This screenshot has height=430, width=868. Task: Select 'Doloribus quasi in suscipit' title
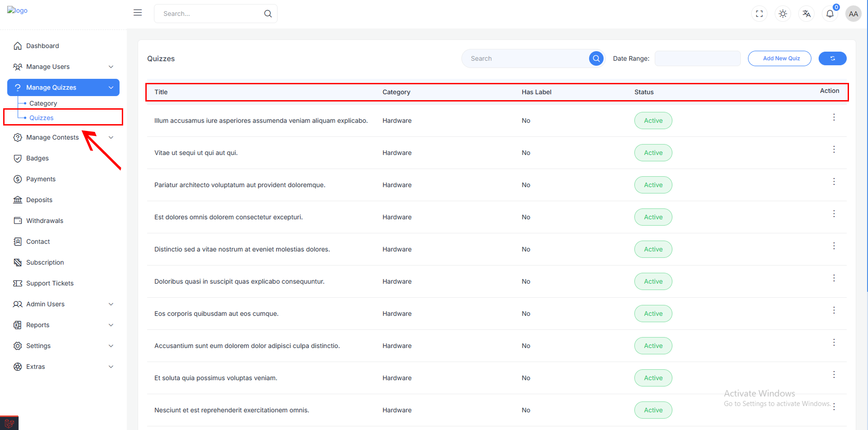click(240, 281)
